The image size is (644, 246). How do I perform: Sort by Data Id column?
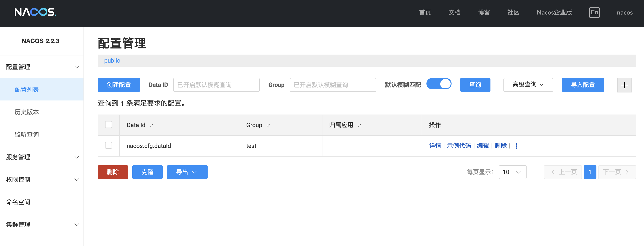[152, 125]
